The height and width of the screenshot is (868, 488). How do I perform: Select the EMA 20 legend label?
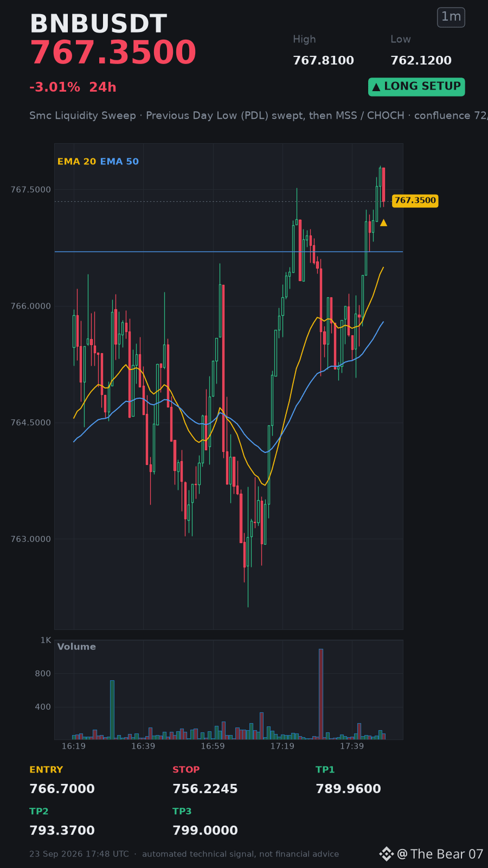(76, 162)
